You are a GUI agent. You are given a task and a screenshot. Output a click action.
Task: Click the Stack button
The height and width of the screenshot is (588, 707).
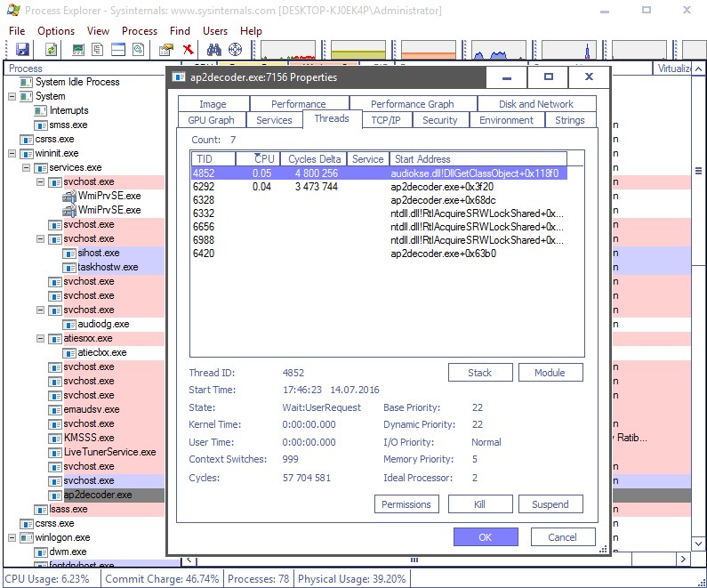480,373
